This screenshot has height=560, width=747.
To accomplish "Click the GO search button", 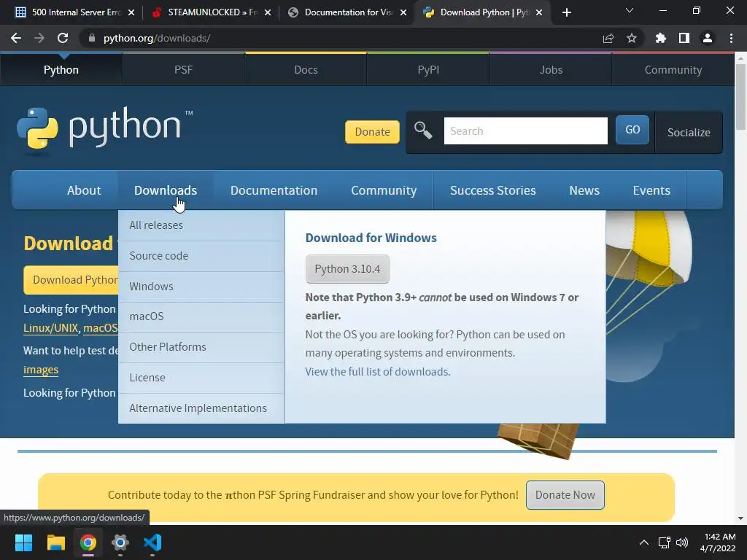I will pos(632,130).
